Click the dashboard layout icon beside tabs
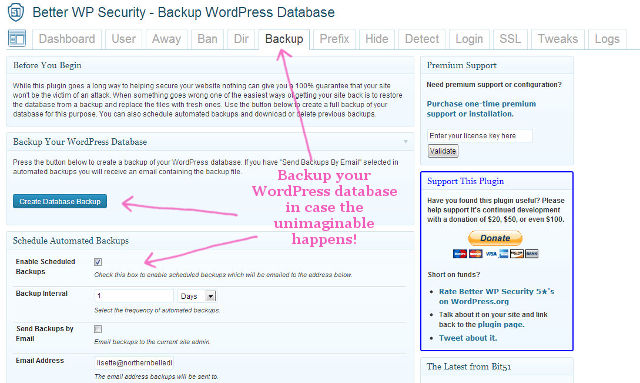Viewport: 640px width, 383px height. point(17,39)
